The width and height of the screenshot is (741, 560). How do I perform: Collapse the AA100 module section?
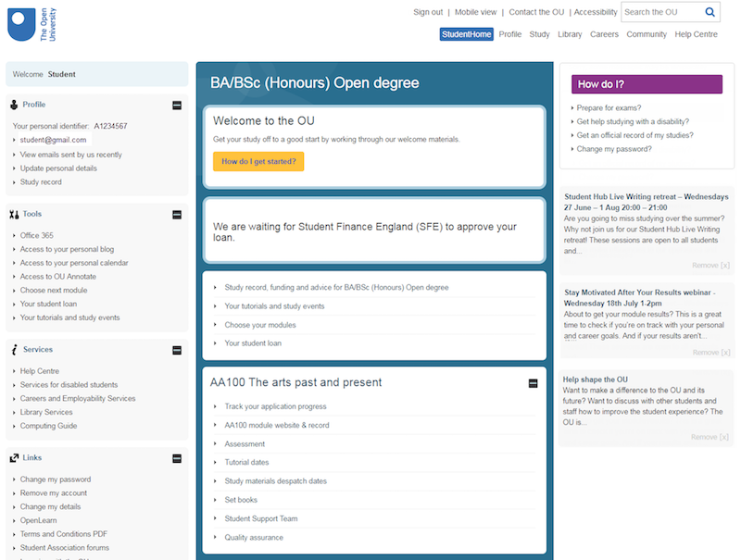(x=533, y=383)
